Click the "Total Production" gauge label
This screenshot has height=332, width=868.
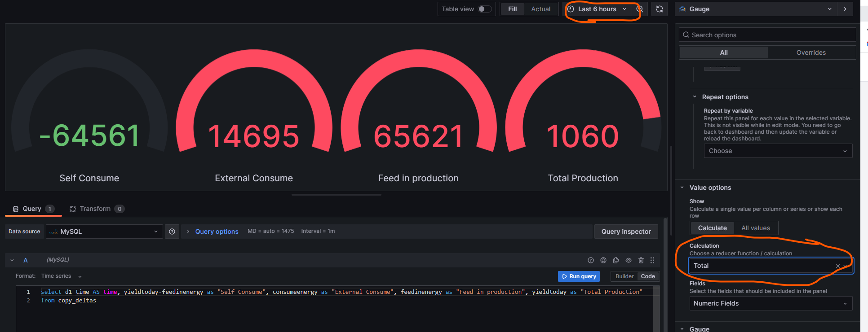pos(583,178)
